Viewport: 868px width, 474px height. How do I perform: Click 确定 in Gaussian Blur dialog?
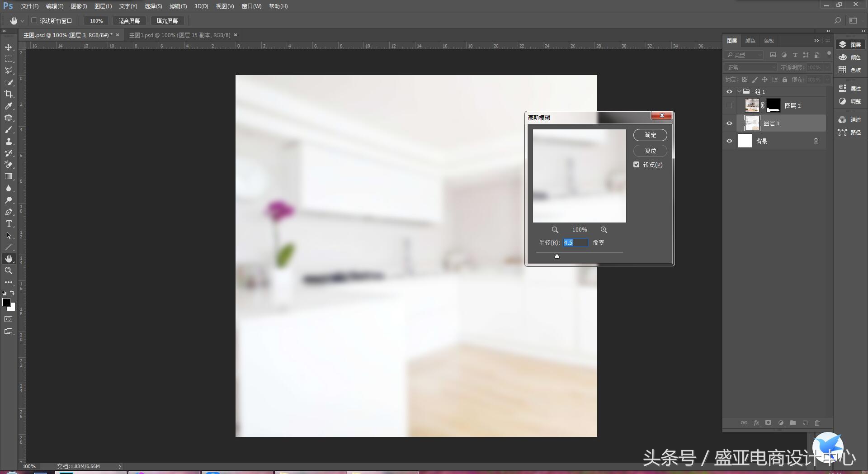[650, 135]
